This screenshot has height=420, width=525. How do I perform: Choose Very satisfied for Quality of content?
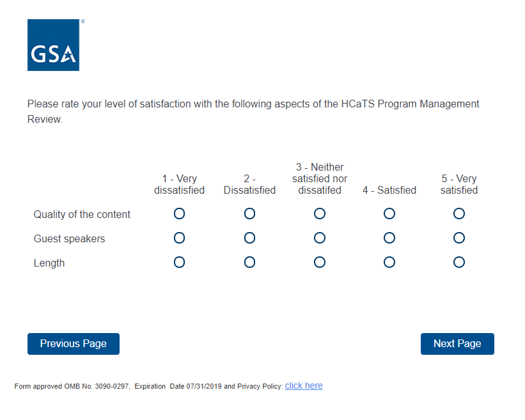pyautogui.click(x=458, y=214)
